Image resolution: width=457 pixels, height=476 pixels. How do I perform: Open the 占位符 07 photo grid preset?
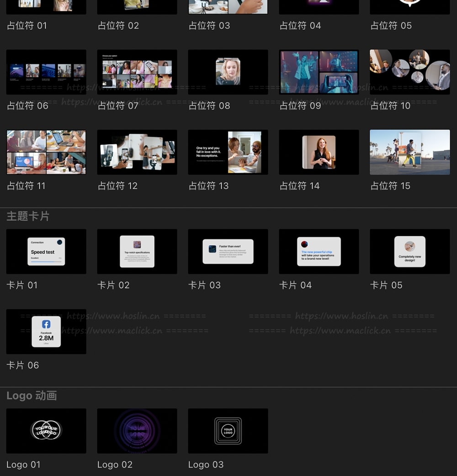coord(137,72)
